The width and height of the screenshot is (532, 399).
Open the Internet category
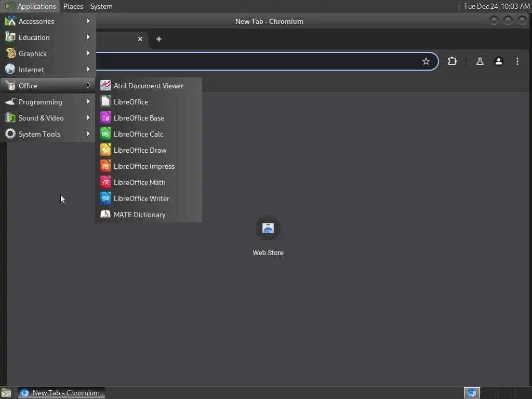[48, 70]
